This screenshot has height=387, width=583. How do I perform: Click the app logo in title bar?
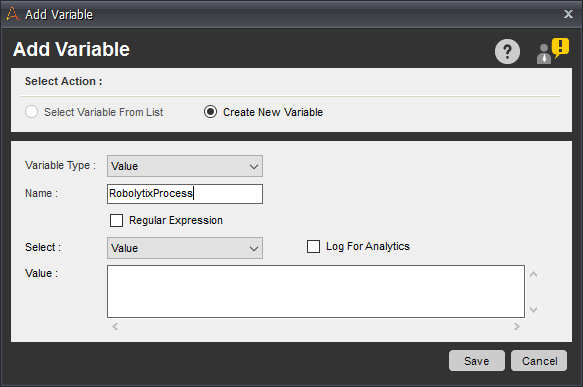click(x=13, y=14)
